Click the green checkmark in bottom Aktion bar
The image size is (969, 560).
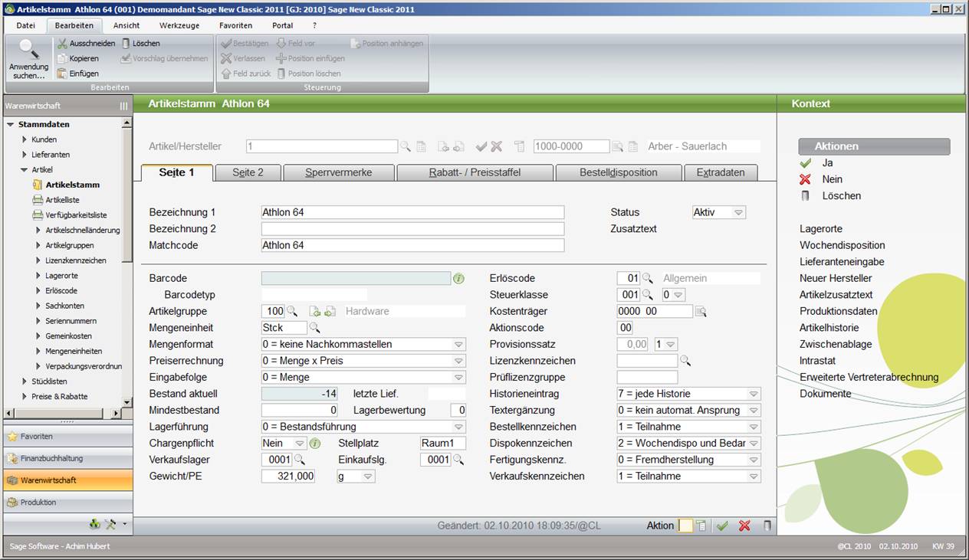click(x=722, y=526)
